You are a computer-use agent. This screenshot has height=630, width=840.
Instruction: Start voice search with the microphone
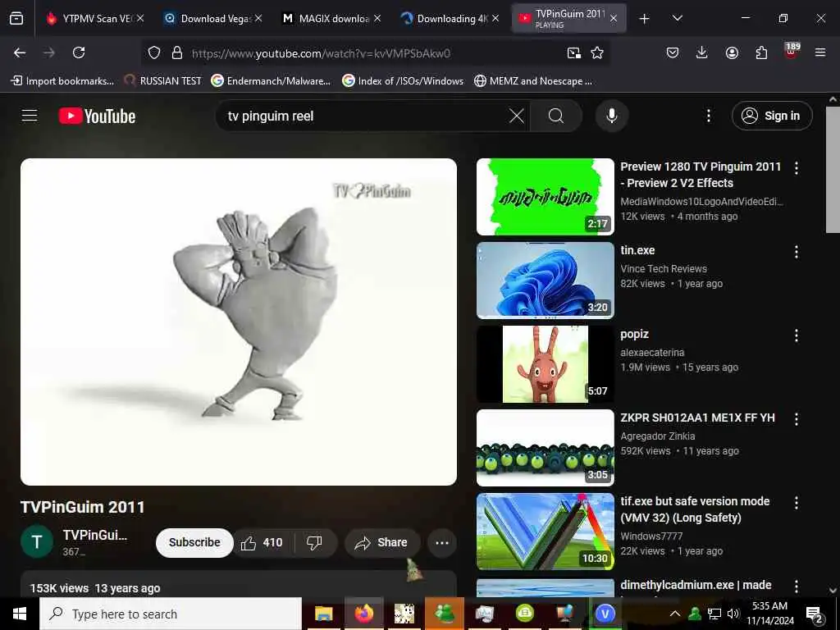tap(612, 116)
